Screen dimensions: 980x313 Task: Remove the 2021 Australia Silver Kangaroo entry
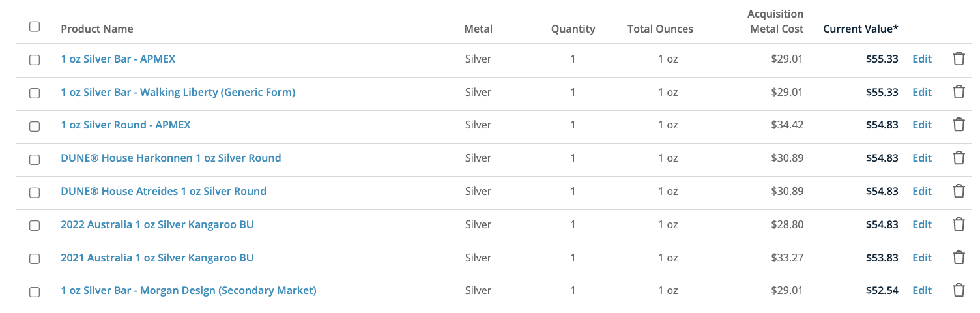[x=958, y=258]
